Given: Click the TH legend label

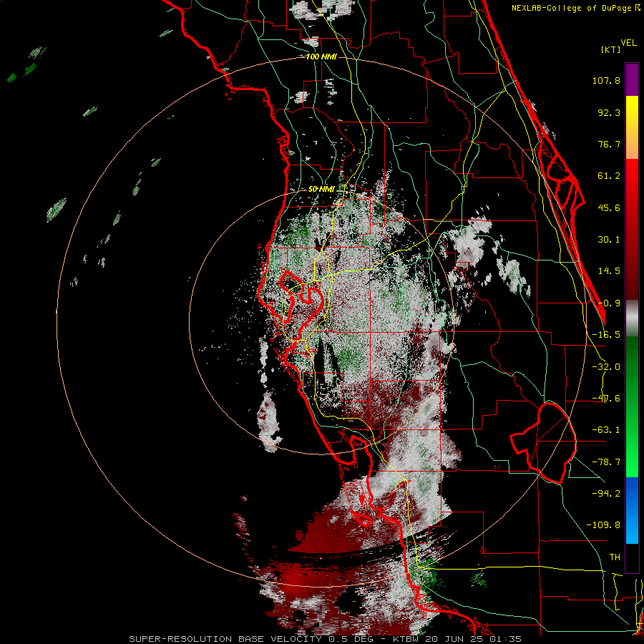Looking at the screenshot, I should click(615, 557).
